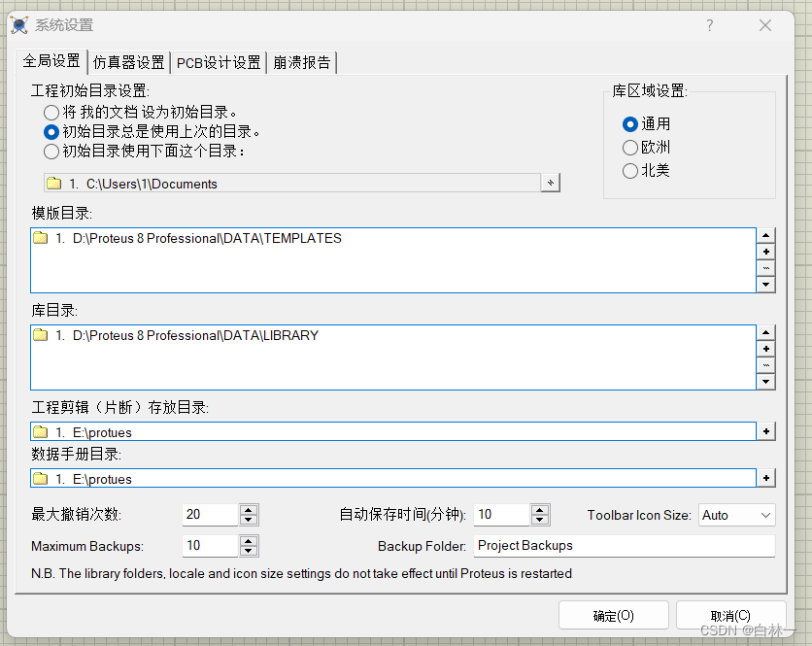This screenshot has width=812, height=646.
Task: Click the Proteus app icon in title bar
Action: click(x=19, y=25)
